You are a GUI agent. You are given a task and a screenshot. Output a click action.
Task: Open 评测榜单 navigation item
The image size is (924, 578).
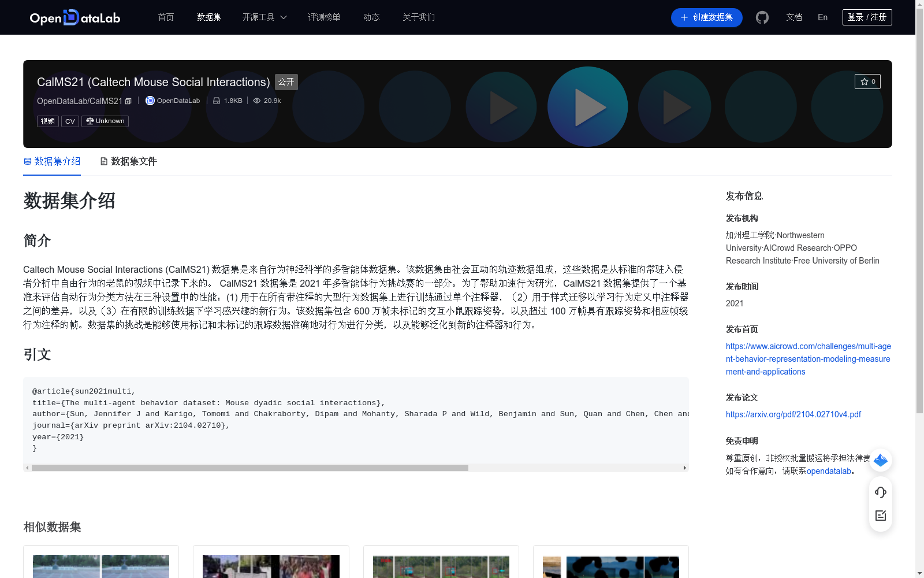[x=324, y=17]
